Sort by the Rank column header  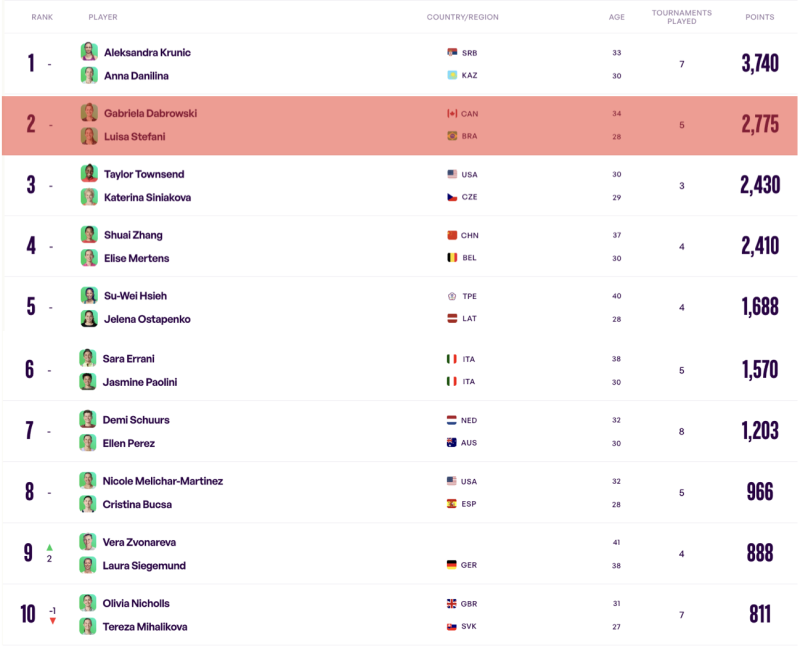tap(42, 17)
